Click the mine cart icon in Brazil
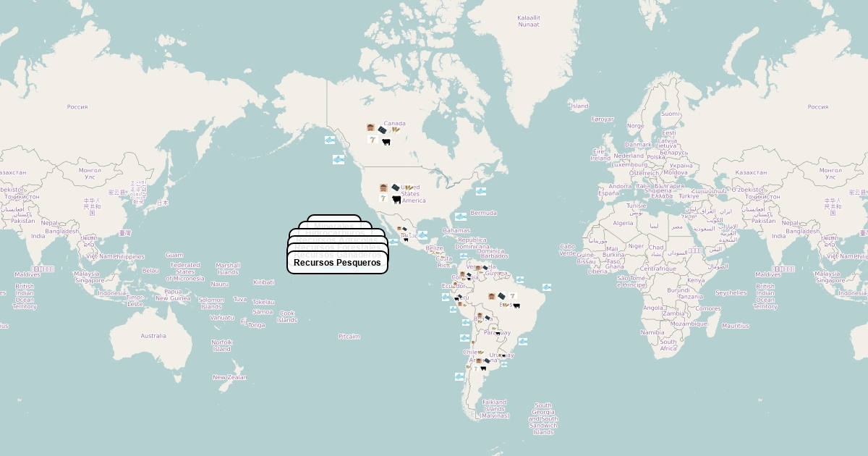Image resolution: width=868 pixels, height=456 pixels. [492, 296]
